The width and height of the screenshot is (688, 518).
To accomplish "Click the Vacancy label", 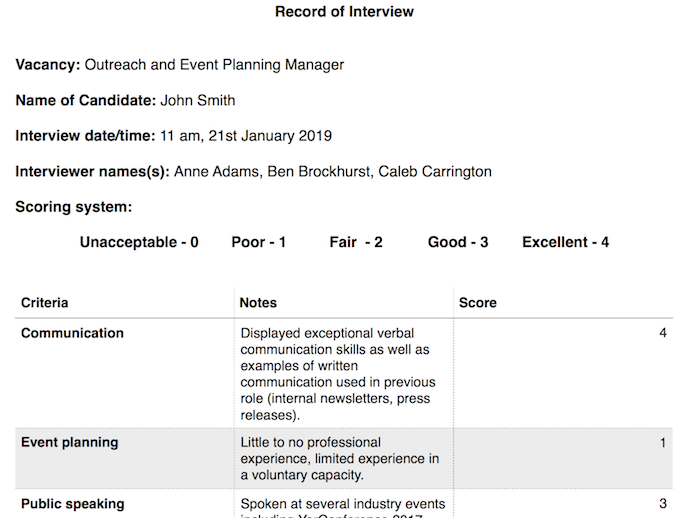I will 47,65.
